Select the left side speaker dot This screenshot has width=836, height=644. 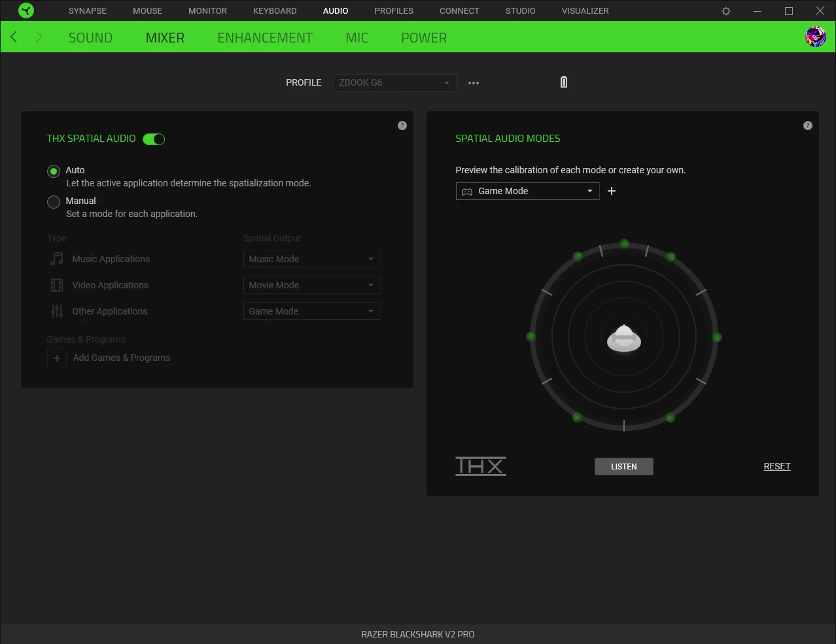tap(531, 337)
